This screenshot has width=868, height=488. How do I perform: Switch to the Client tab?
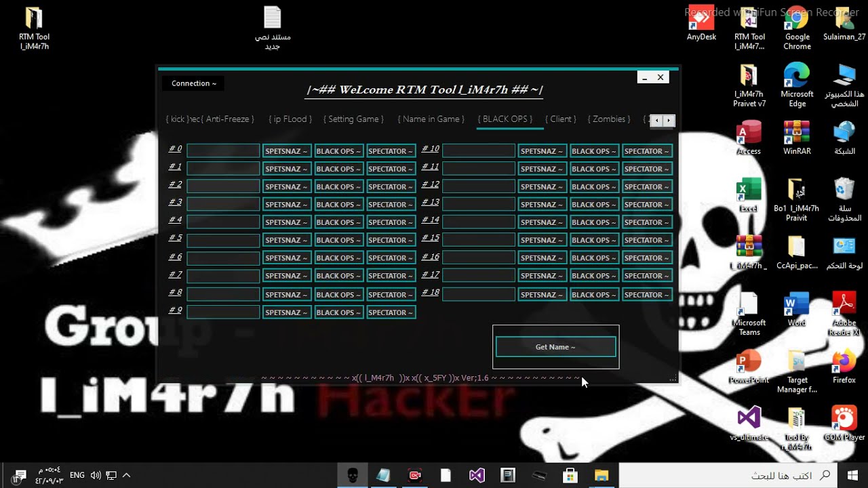click(561, 119)
